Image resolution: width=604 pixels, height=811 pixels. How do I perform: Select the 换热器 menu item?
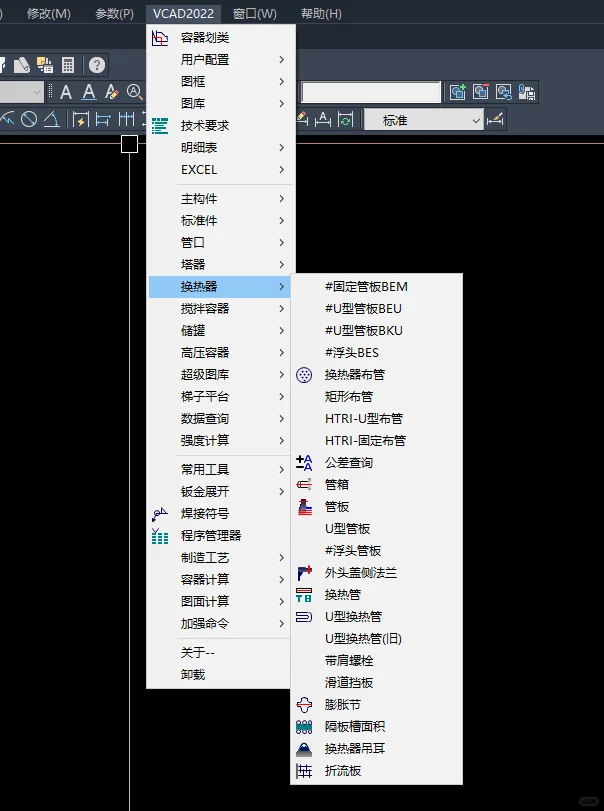click(221, 287)
